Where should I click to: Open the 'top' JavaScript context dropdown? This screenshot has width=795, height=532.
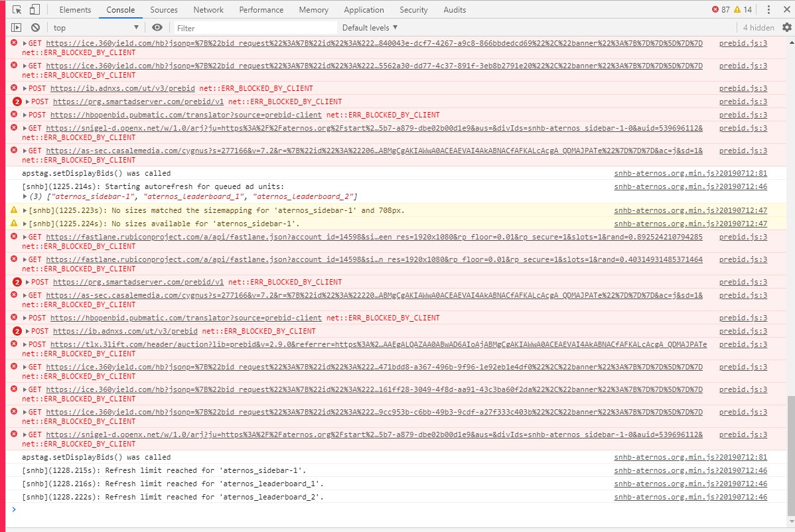(96, 27)
